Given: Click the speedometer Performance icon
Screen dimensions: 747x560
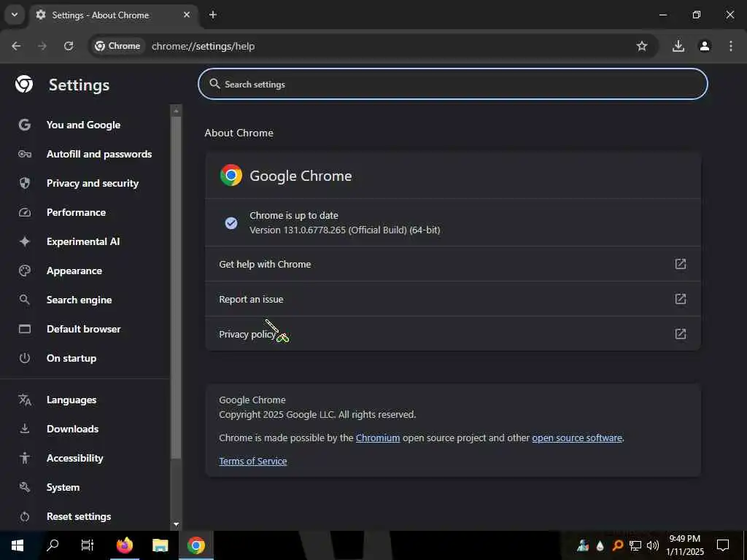Looking at the screenshot, I should [x=25, y=212].
